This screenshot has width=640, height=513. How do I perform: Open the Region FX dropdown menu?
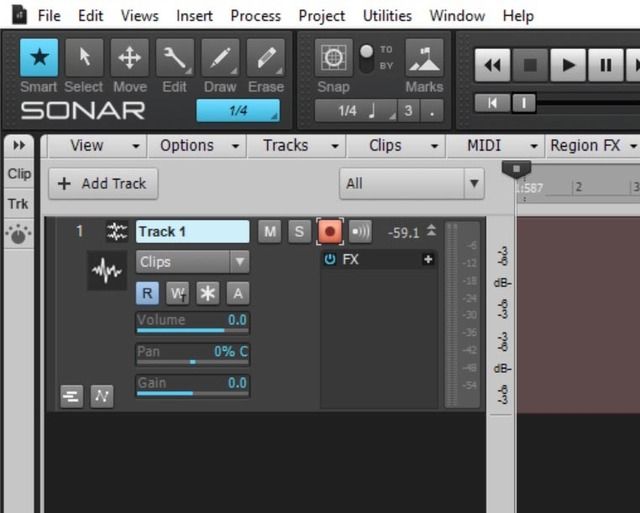pyautogui.click(x=592, y=145)
